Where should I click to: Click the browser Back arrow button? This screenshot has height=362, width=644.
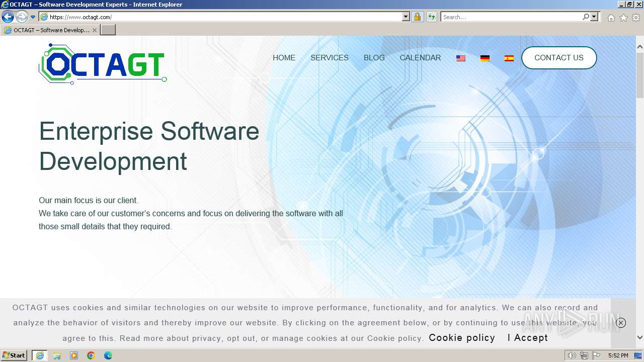click(8, 17)
